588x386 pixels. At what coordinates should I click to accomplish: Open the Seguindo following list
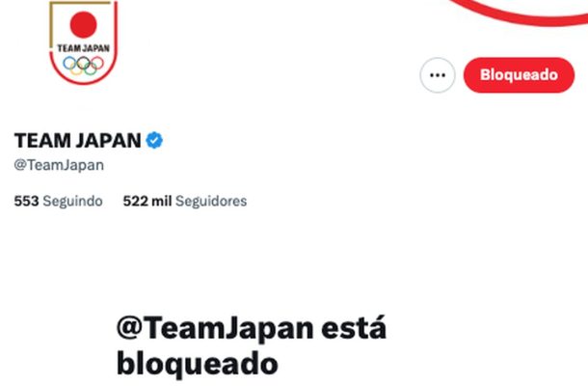coord(58,202)
